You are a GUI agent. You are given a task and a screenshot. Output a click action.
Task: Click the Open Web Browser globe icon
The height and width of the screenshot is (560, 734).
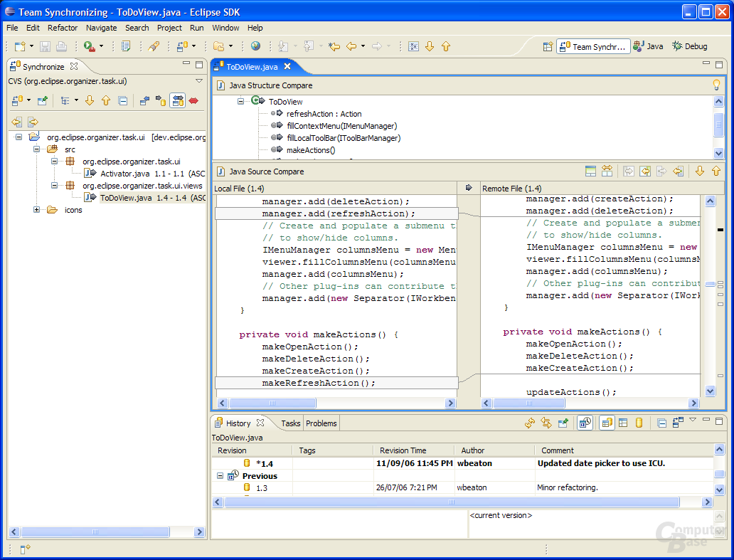pyautogui.click(x=255, y=46)
